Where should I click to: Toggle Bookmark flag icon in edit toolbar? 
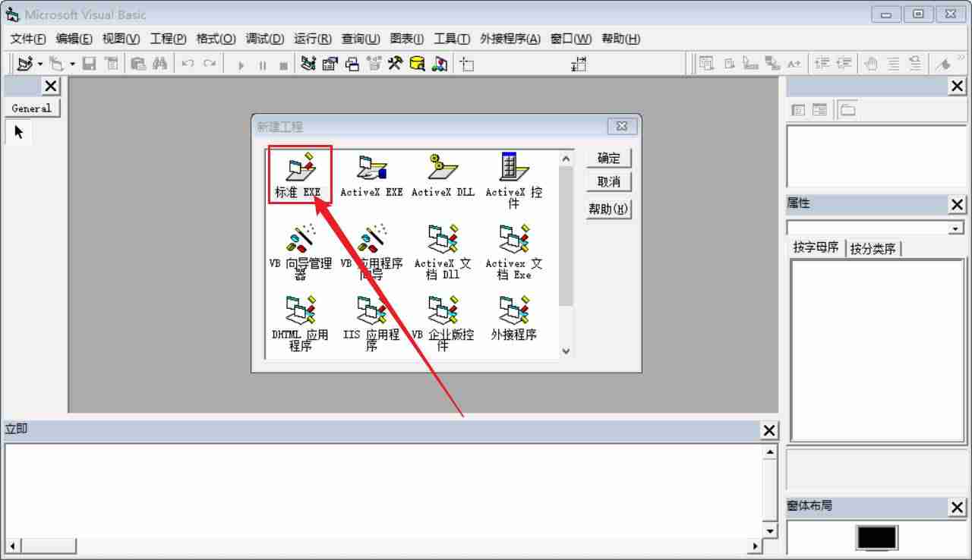point(944,64)
